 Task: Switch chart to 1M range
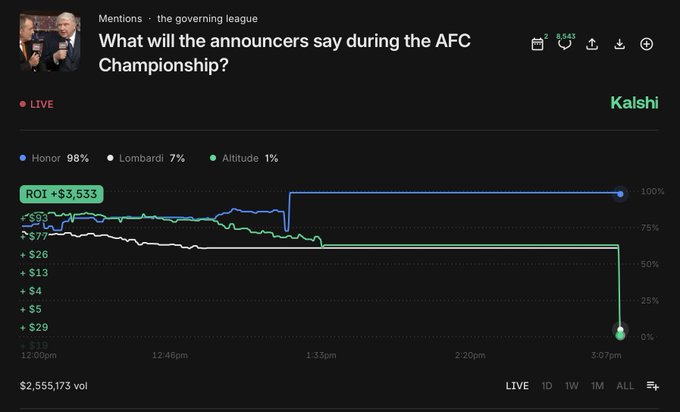(x=597, y=385)
